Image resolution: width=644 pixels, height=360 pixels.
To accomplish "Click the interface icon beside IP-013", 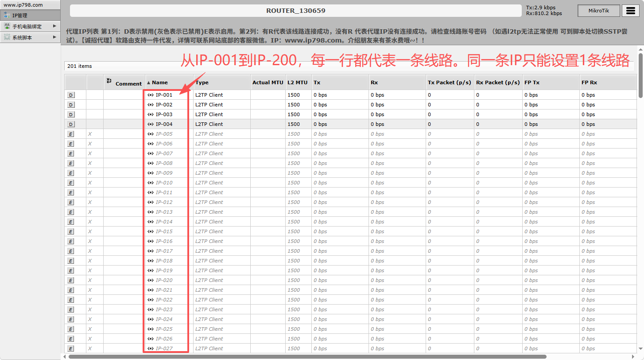I will pos(151,212).
